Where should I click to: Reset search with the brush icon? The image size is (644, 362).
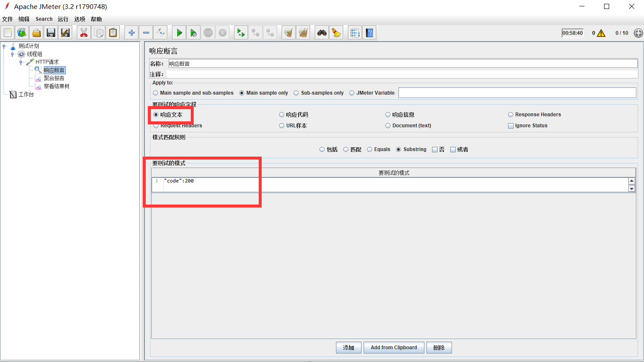click(x=336, y=33)
